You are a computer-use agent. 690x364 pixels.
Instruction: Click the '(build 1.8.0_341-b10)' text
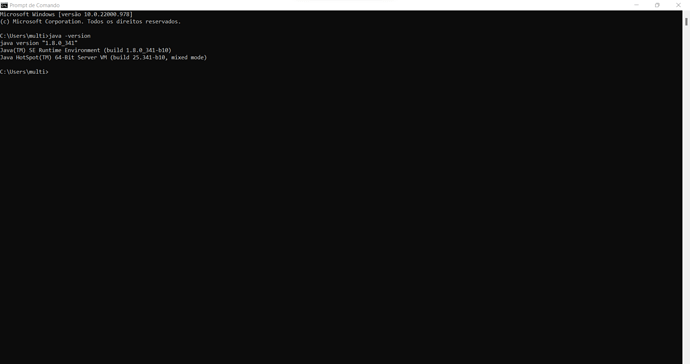pyautogui.click(x=138, y=50)
